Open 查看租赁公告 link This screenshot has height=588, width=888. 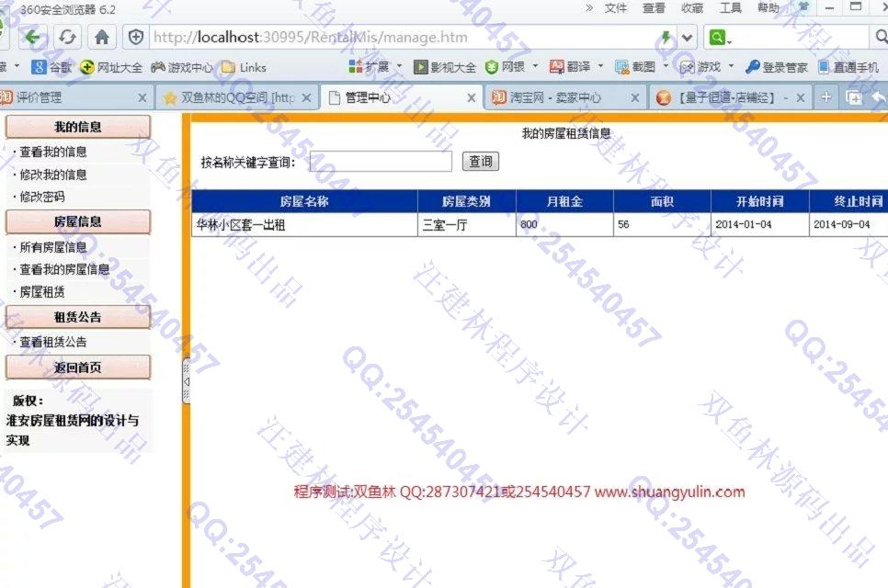(x=53, y=342)
